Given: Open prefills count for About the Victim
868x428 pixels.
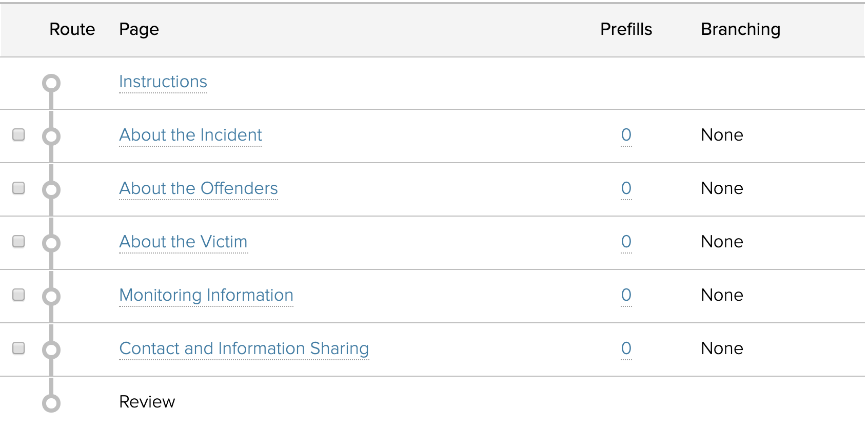Looking at the screenshot, I should pyautogui.click(x=626, y=242).
